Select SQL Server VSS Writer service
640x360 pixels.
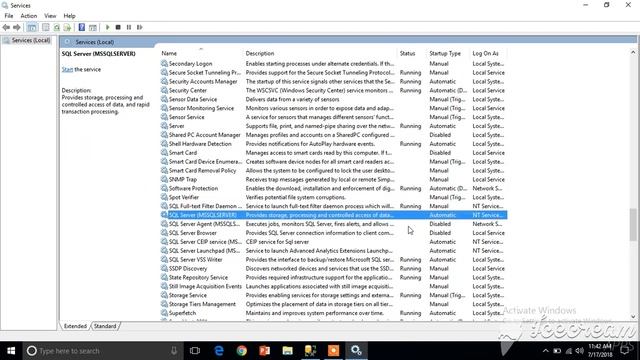[333, 260]
